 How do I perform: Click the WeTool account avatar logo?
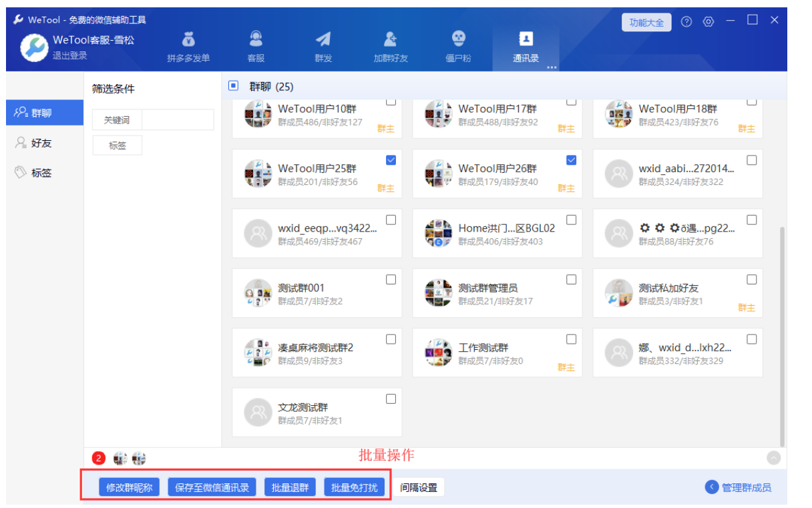pos(33,47)
